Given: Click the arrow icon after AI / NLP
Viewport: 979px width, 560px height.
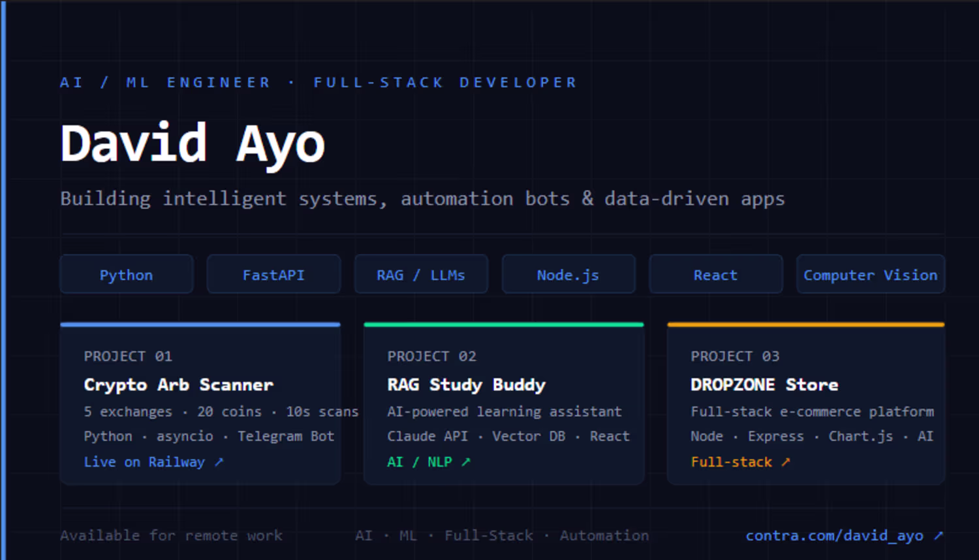Looking at the screenshot, I should coord(466,461).
